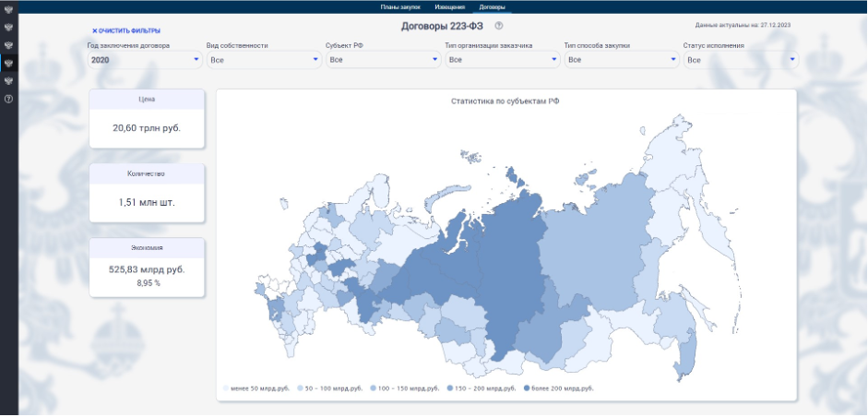
Task: Open the third emblem icon in the sidebar
Action: click(8, 45)
